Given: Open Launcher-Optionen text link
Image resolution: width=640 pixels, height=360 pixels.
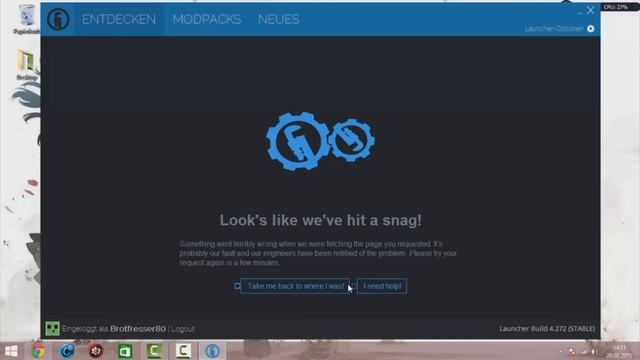Looking at the screenshot, I should [x=554, y=29].
